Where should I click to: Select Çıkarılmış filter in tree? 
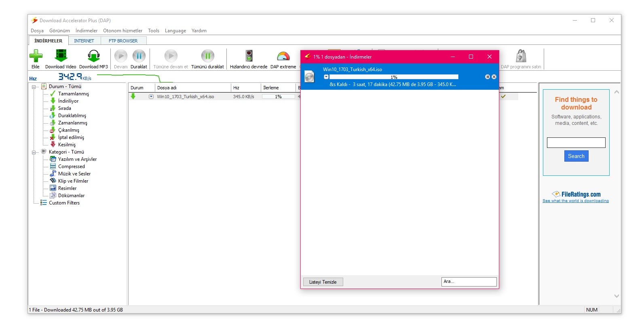click(68, 130)
